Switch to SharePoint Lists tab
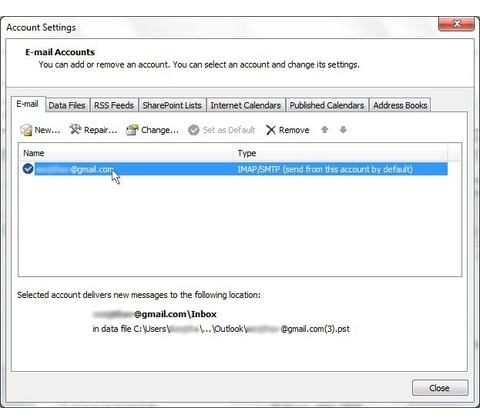480x420 pixels. pos(172,105)
